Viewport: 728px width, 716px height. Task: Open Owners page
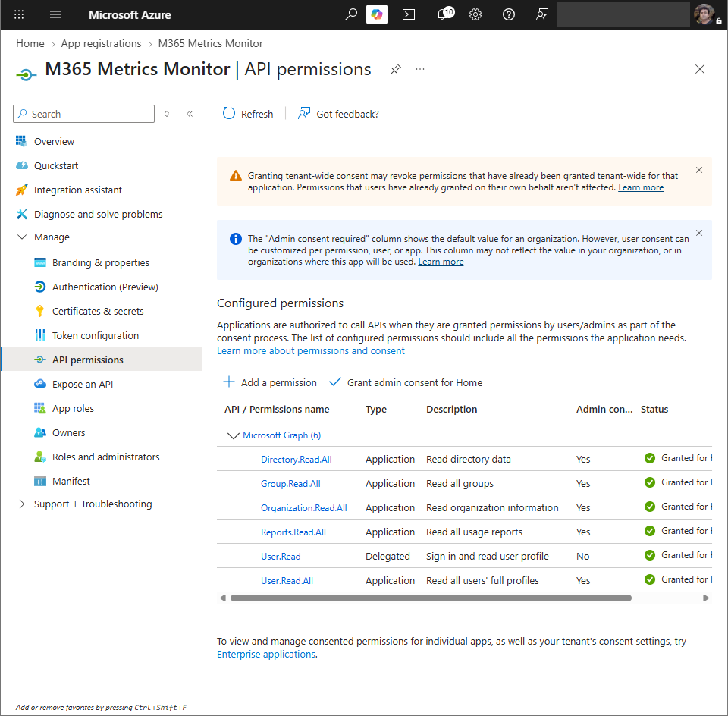[68, 432]
